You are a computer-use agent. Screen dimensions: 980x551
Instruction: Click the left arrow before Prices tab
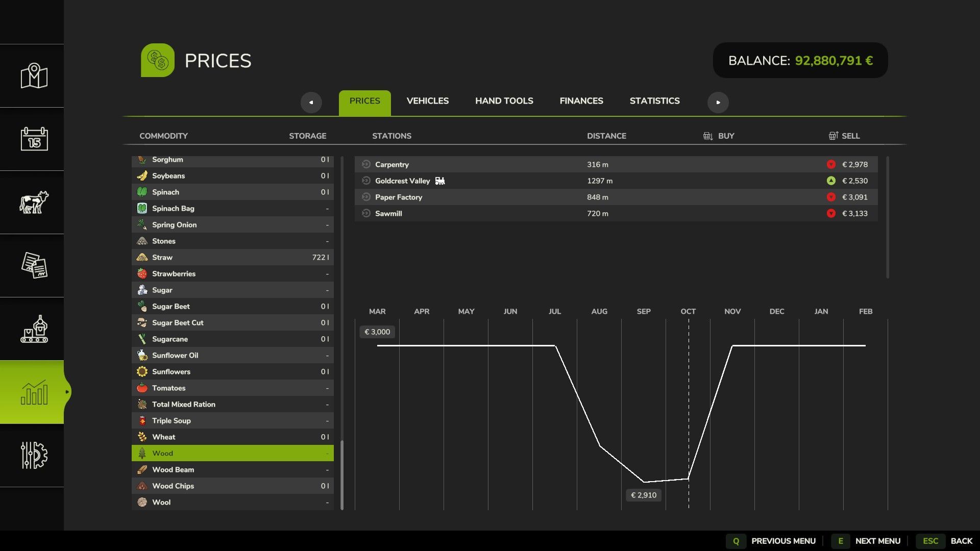click(x=311, y=102)
